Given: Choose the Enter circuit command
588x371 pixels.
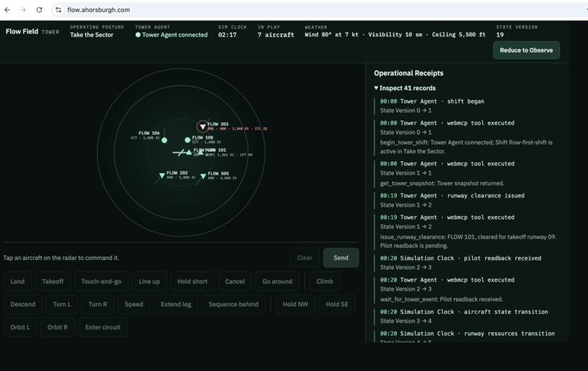Looking at the screenshot, I should [103, 327].
